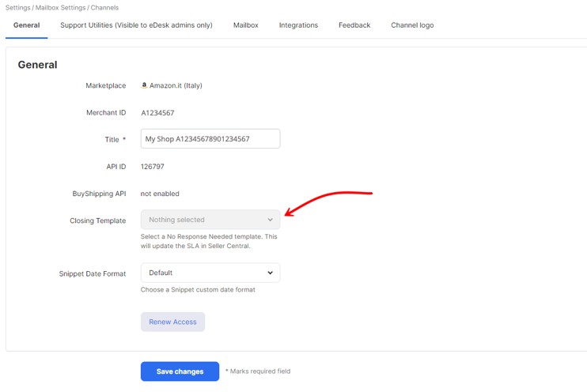Expand the Snippet Date Format dropdown
Image resolution: width=587 pixels, height=392 pixels.
pos(210,273)
